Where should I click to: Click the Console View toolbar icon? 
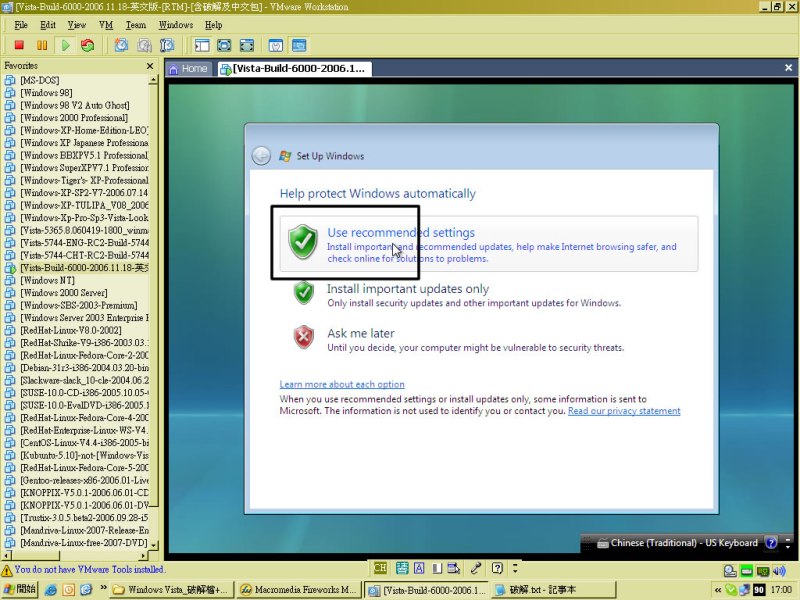pos(299,45)
